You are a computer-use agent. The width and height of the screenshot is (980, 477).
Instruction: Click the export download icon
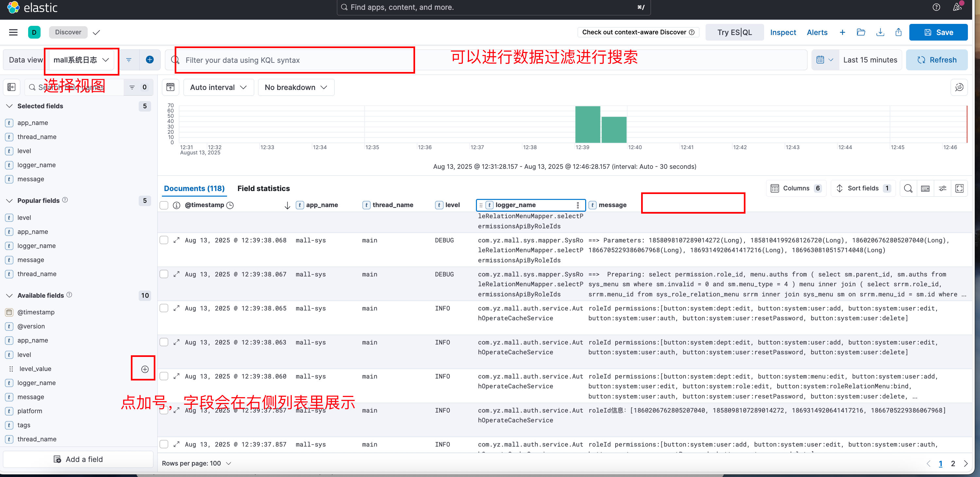[x=880, y=32]
